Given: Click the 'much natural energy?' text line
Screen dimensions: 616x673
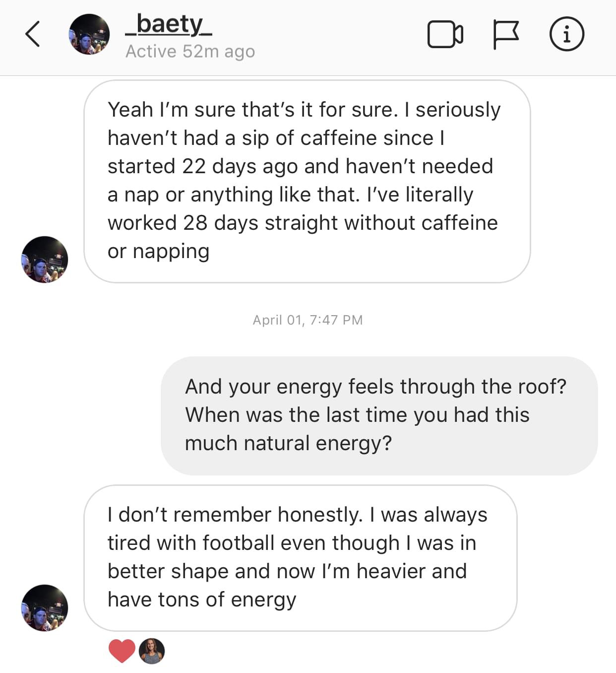Looking at the screenshot, I should pyautogui.click(x=288, y=443).
